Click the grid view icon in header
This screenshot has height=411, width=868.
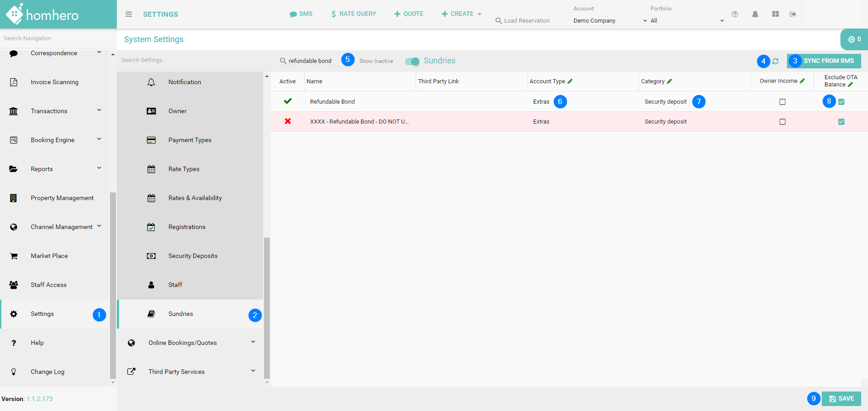coord(775,14)
